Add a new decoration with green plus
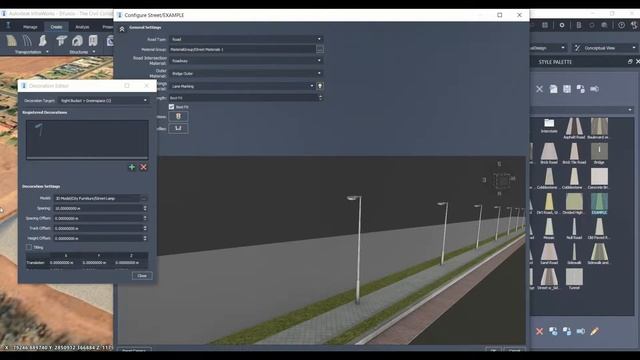 [x=132, y=167]
